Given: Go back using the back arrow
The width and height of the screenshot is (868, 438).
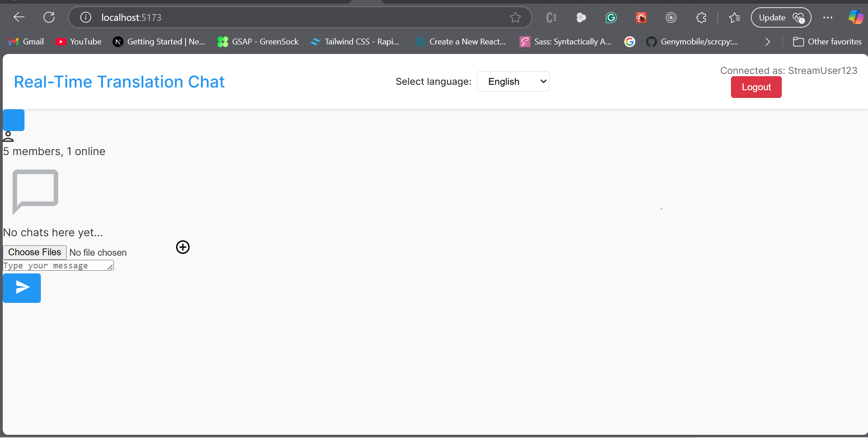Looking at the screenshot, I should pyautogui.click(x=19, y=18).
